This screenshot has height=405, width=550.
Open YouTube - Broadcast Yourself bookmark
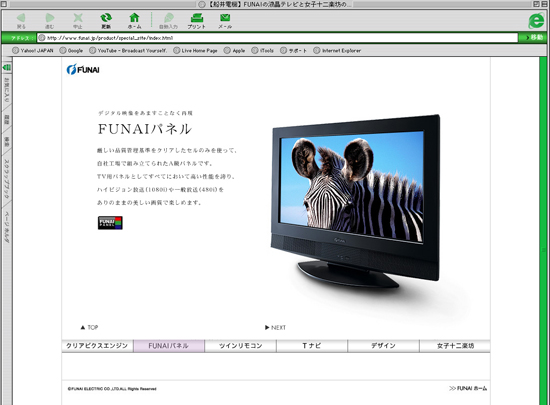128,50
